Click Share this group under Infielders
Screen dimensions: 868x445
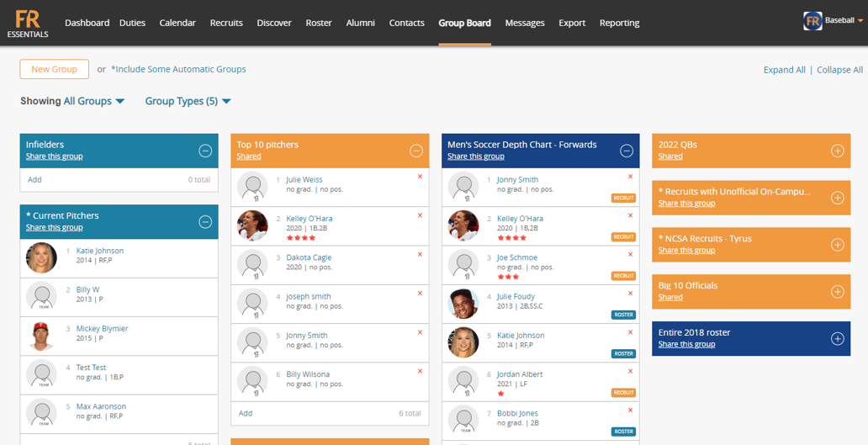coord(54,156)
